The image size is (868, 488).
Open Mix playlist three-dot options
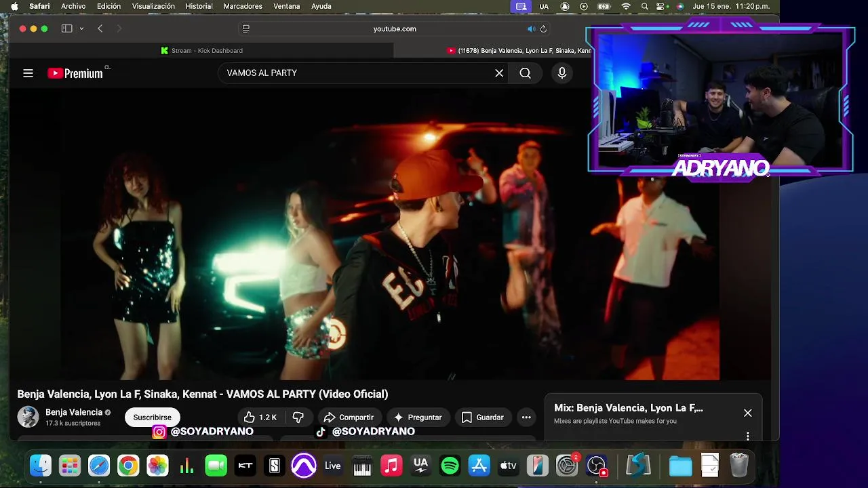coord(747,436)
